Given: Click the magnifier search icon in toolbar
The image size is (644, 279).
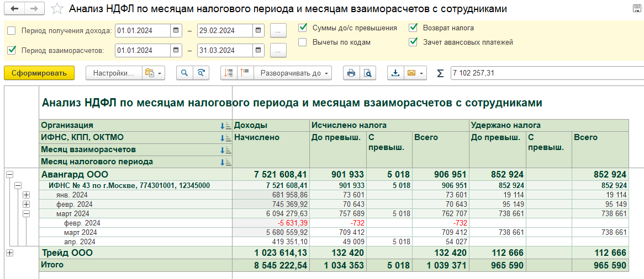Looking at the screenshot, I should (185, 73).
